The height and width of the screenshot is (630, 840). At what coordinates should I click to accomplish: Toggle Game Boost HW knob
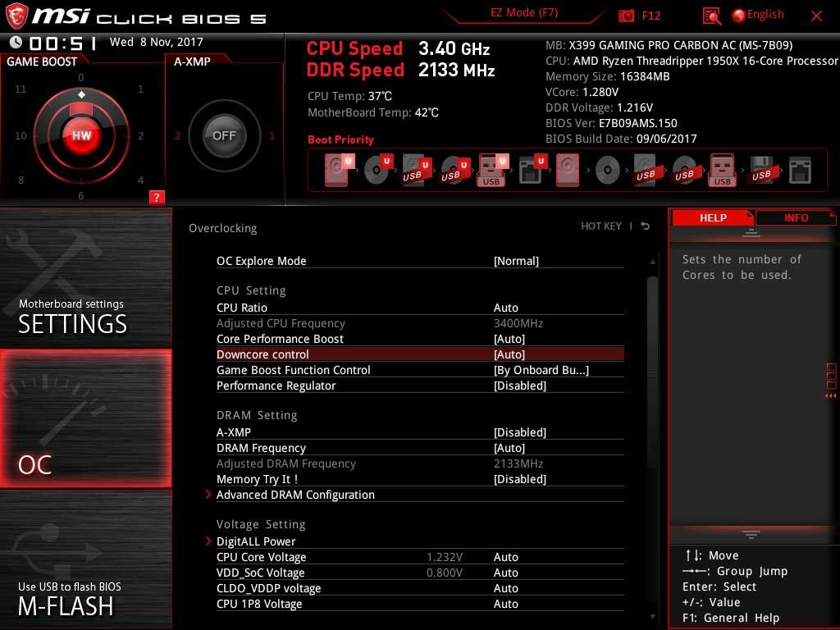coord(81,135)
